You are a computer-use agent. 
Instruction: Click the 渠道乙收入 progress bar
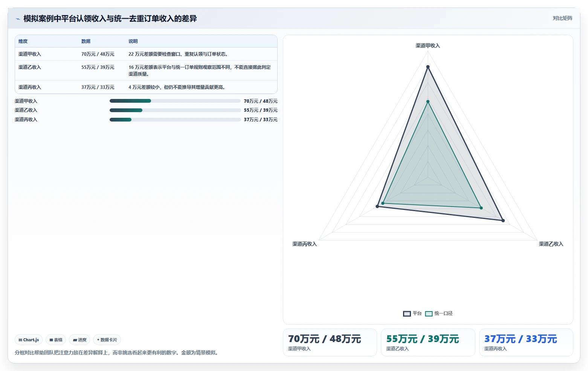175,110
